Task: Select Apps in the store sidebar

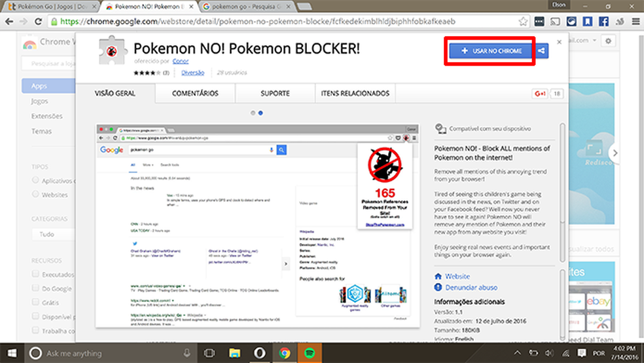Action: pyautogui.click(x=48, y=86)
